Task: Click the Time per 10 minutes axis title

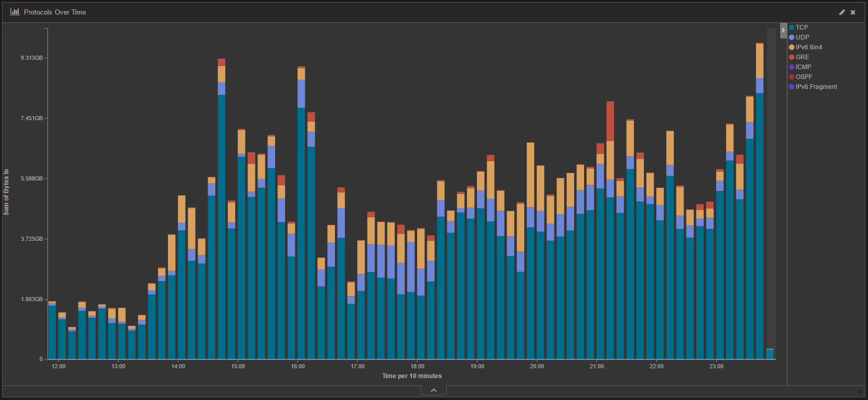Action: click(412, 376)
